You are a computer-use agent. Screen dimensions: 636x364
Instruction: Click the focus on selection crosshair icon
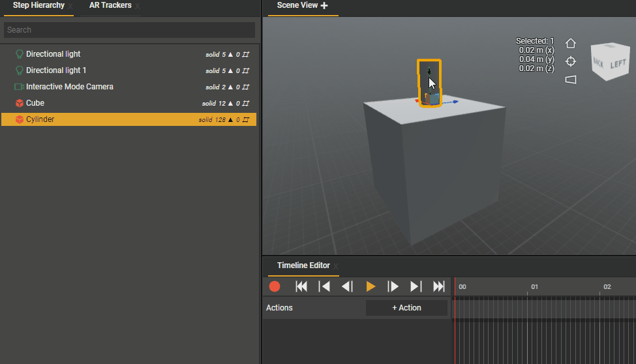[571, 61]
